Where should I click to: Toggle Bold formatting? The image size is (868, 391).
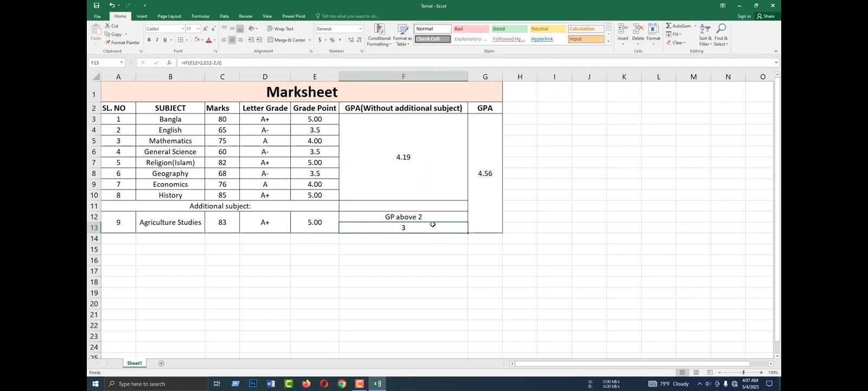pos(149,40)
